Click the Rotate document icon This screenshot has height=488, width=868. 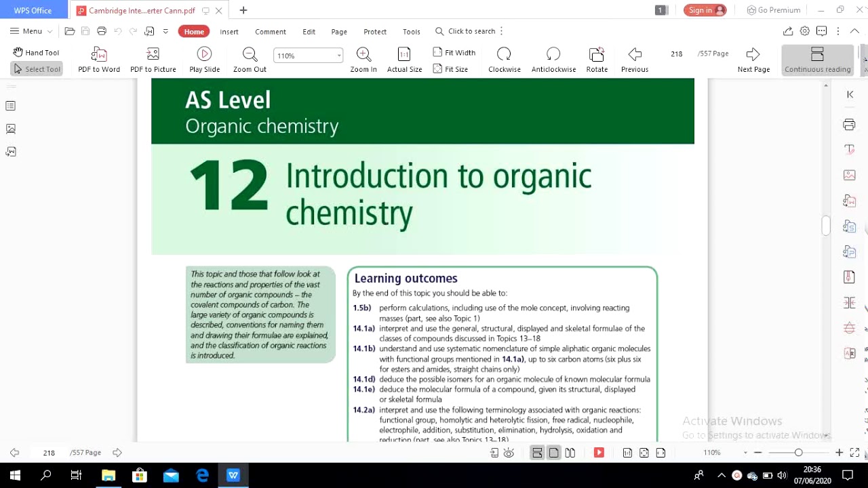pos(597,54)
